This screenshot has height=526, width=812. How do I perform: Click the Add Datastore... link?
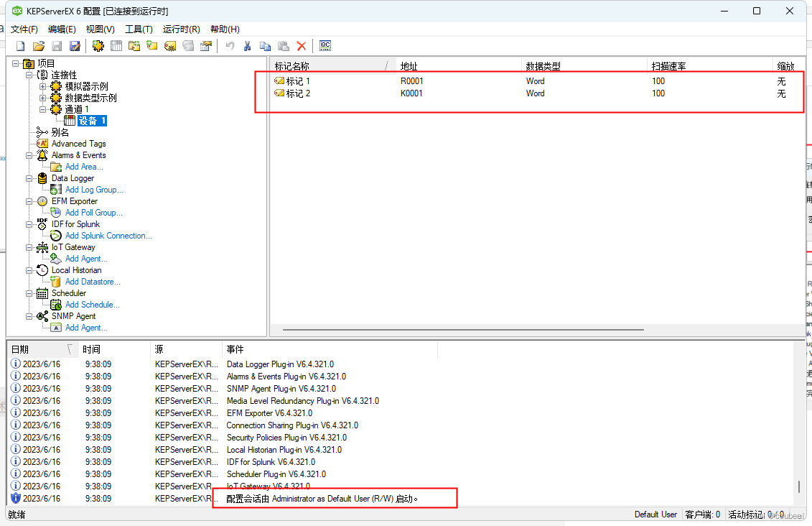point(93,282)
